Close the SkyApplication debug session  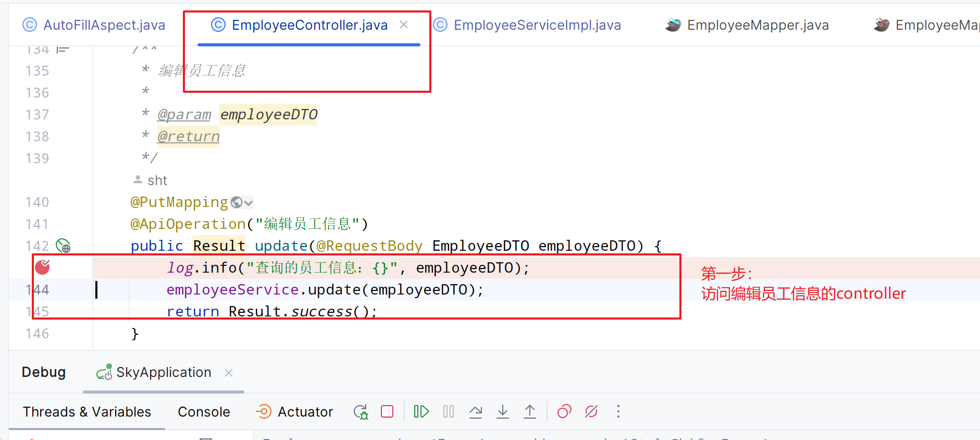[229, 373]
